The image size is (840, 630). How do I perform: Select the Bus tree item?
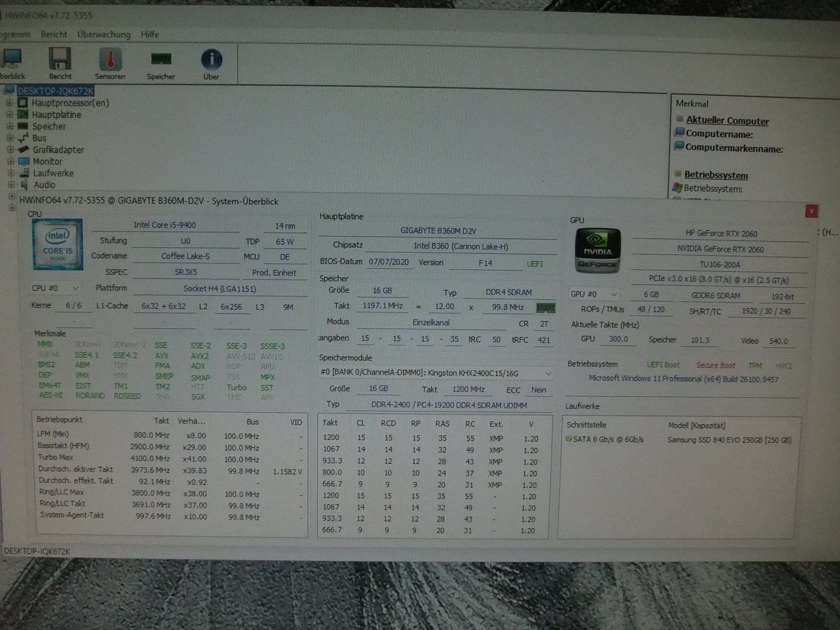pos(39,138)
